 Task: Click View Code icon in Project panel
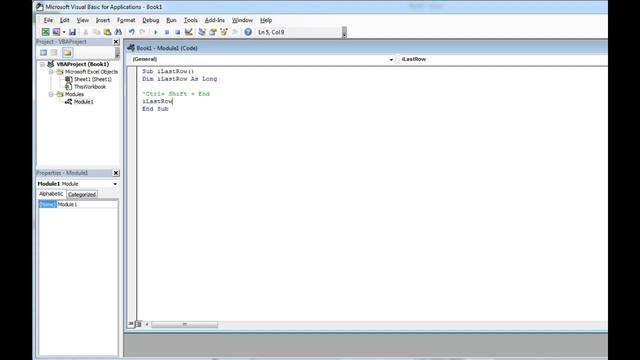coord(43,53)
